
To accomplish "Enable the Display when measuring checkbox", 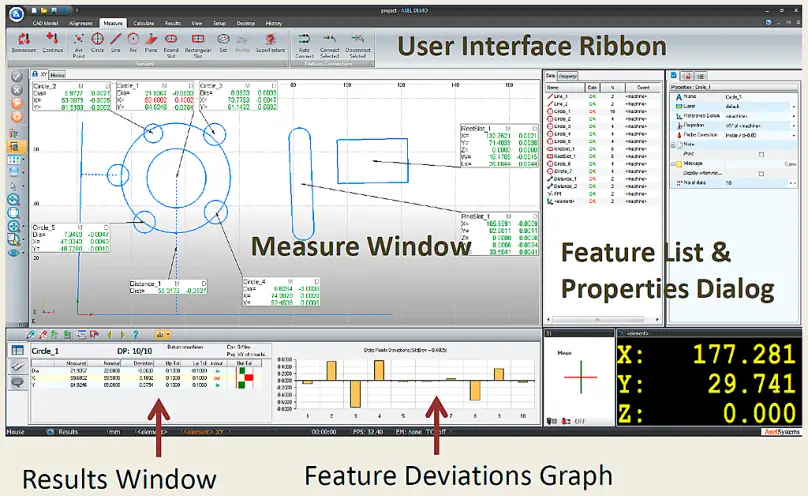I will point(762,173).
